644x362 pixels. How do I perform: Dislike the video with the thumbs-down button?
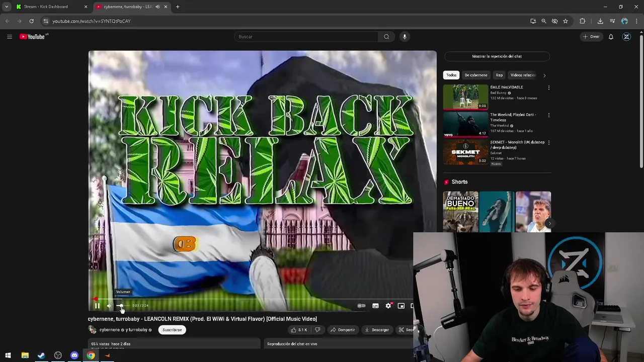pyautogui.click(x=317, y=330)
